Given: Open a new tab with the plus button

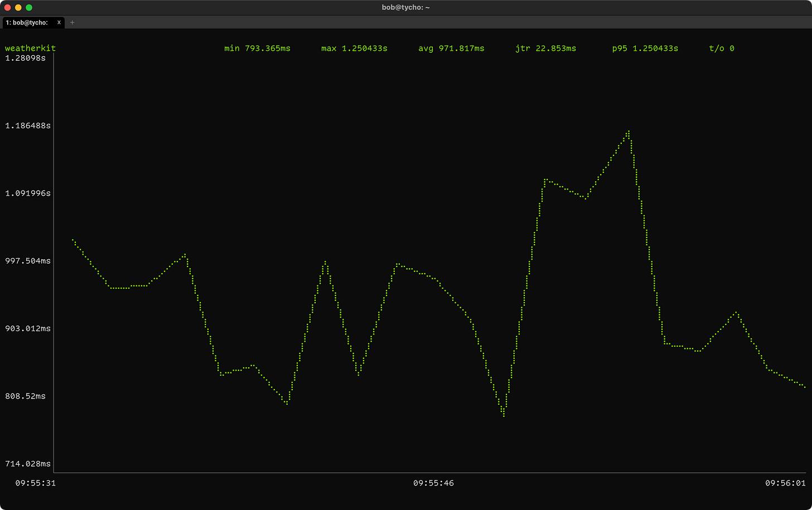Looking at the screenshot, I should coord(72,22).
